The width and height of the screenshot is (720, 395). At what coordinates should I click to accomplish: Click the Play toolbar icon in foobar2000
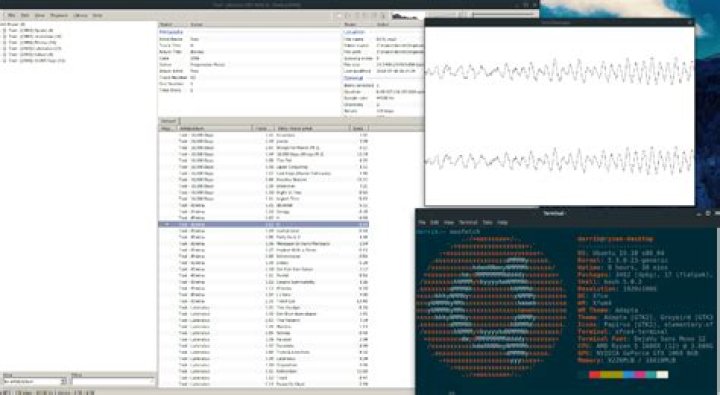click(x=348, y=16)
